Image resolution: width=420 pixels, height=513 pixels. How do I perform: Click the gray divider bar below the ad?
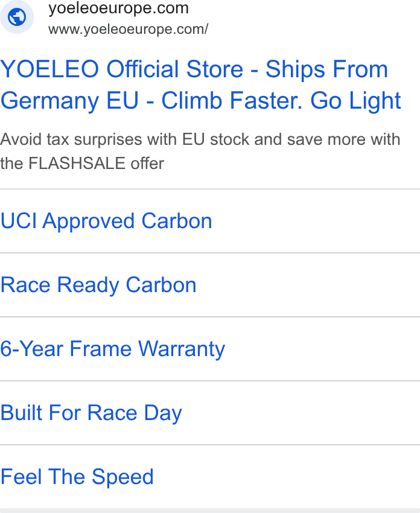point(210,511)
